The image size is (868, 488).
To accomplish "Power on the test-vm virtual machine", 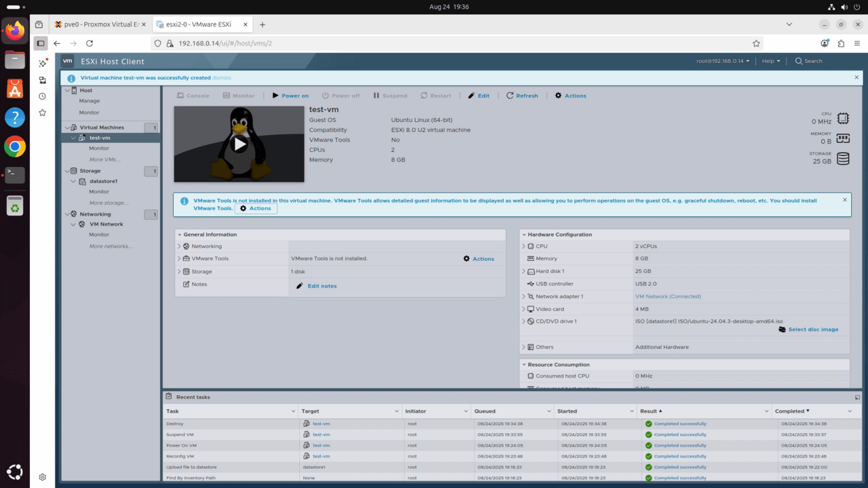I will 290,96.
